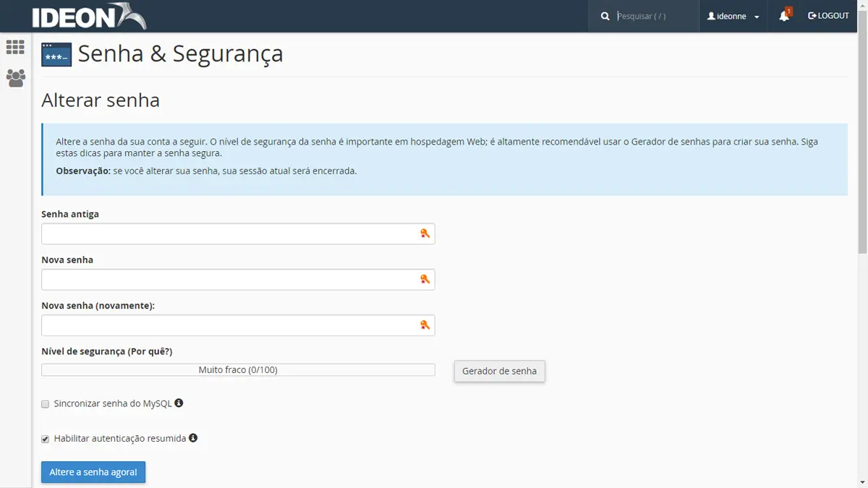Click the LOGOUT link
The width and height of the screenshot is (868, 488).
click(x=828, y=16)
